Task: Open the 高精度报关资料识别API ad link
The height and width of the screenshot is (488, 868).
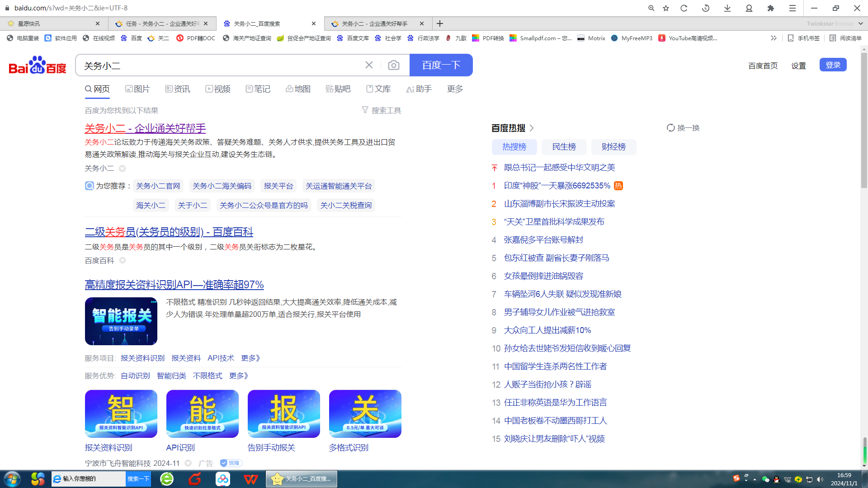Action: pyautogui.click(x=174, y=285)
